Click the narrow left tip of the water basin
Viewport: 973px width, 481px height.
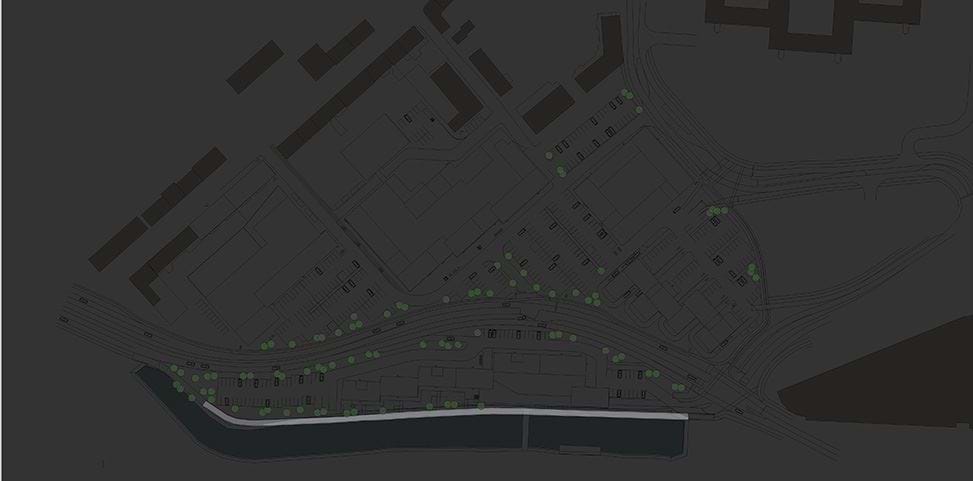148,378
